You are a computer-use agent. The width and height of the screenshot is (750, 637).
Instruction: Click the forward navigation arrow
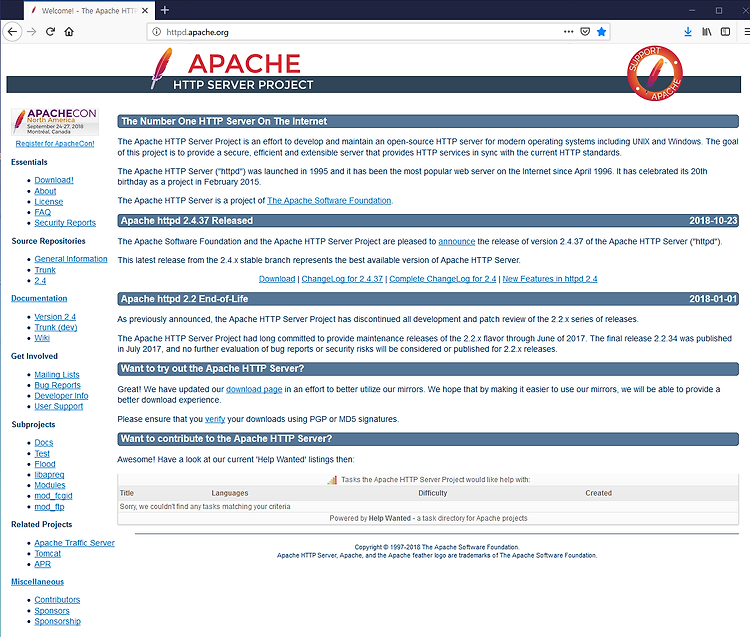pyautogui.click(x=32, y=32)
